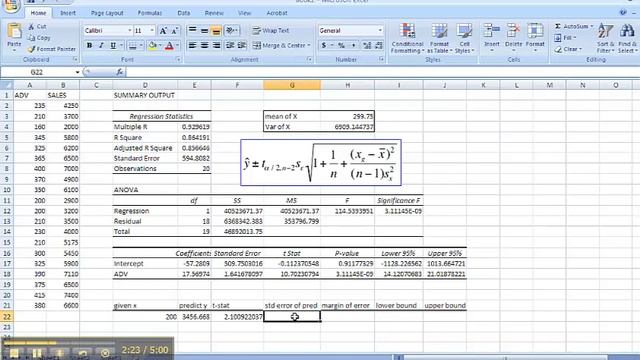Viewport: 640px width, 360px height.
Task: Click the Format cells icon
Action: 535,32
